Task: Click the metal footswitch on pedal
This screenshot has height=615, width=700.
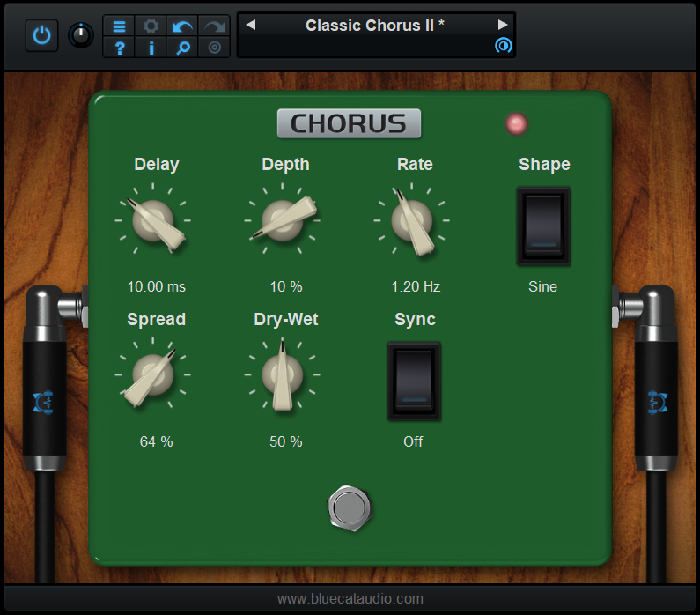Action: (350, 508)
